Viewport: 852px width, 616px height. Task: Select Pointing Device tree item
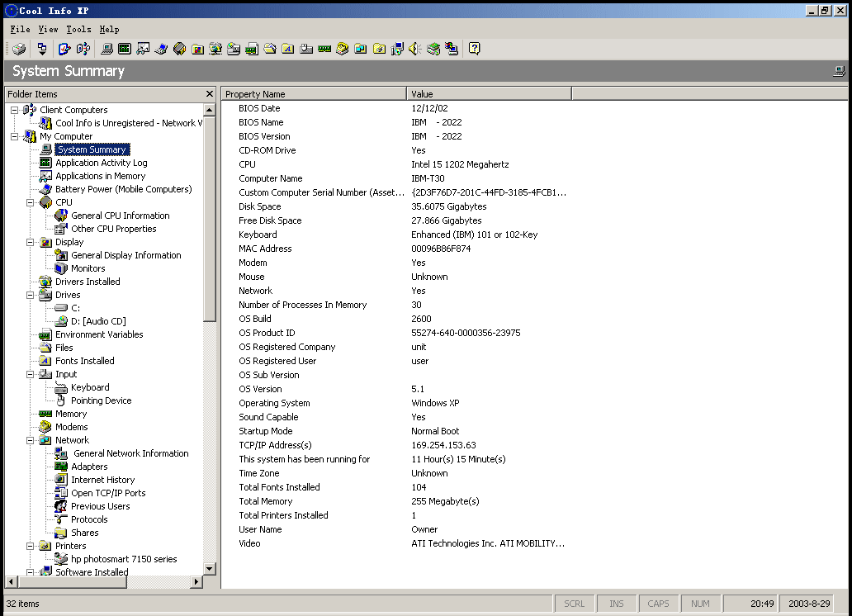pos(101,400)
